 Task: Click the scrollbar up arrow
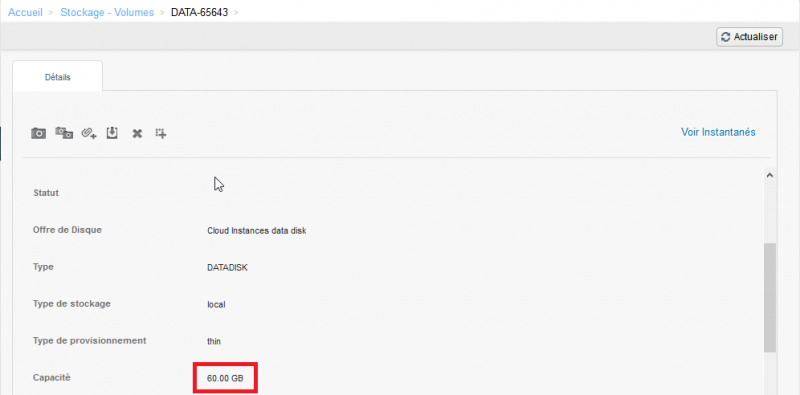point(770,175)
